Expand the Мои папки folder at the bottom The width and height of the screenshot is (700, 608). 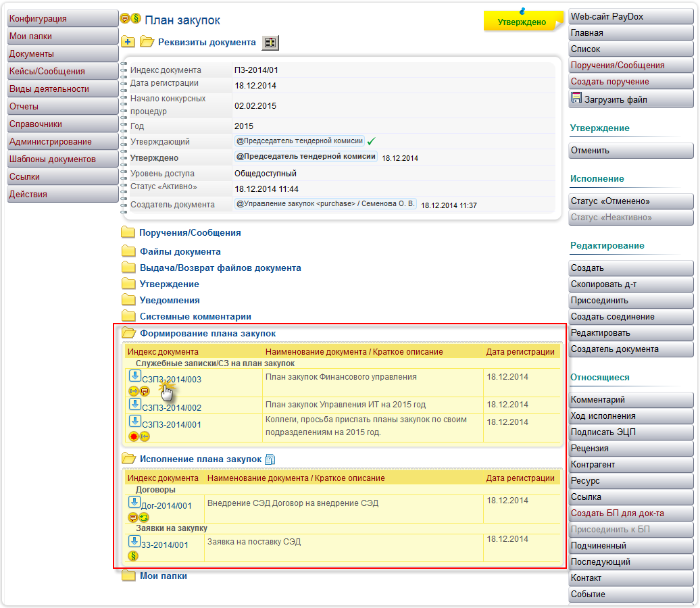click(x=163, y=576)
